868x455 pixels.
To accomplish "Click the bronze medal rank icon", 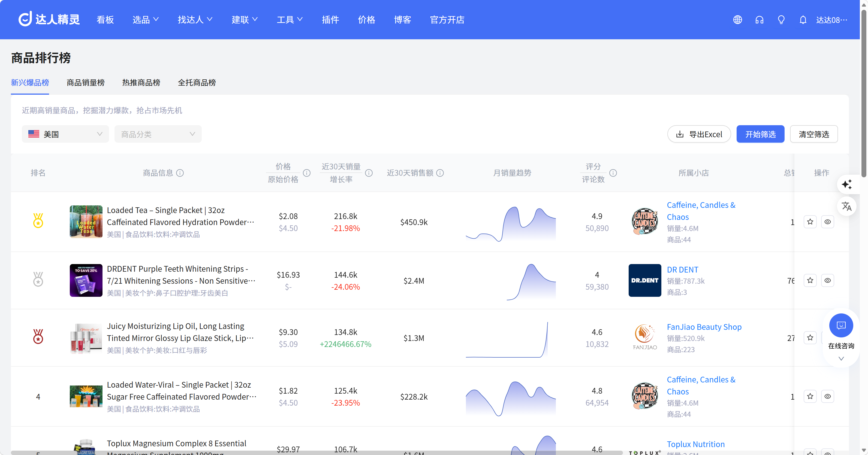I will (38, 336).
